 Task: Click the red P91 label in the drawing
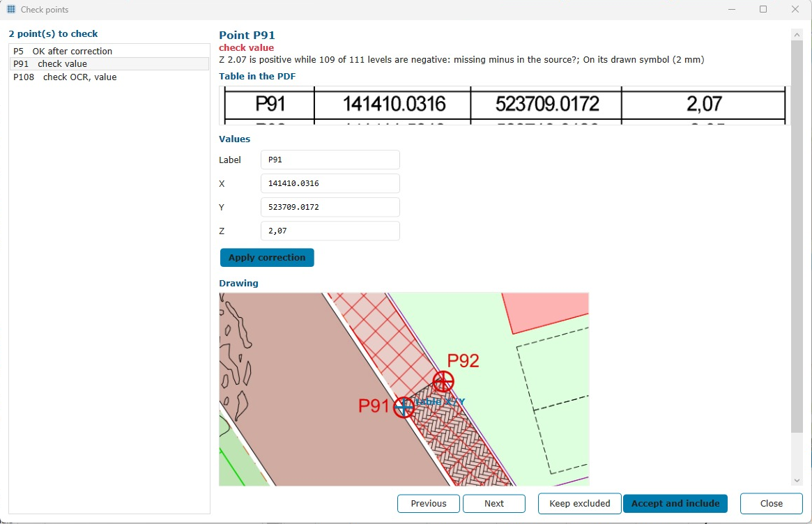pos(374,406)
